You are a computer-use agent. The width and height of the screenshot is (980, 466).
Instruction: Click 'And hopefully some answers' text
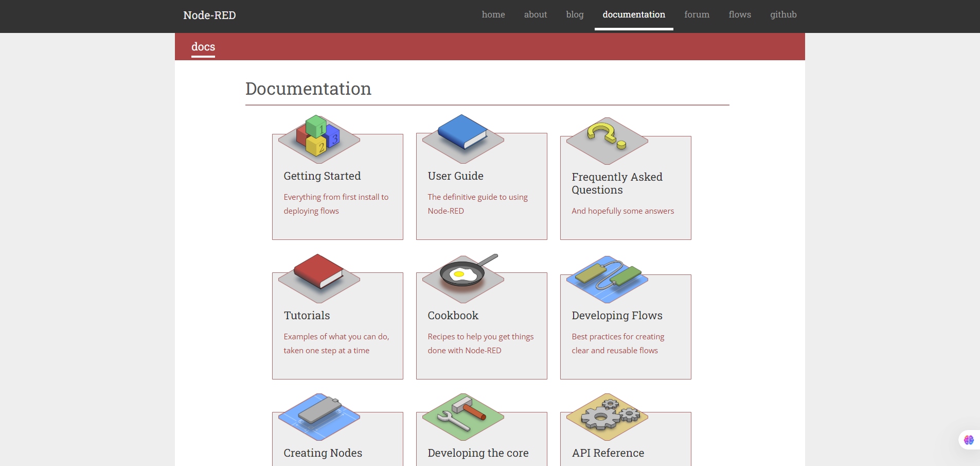click(622, 211)
